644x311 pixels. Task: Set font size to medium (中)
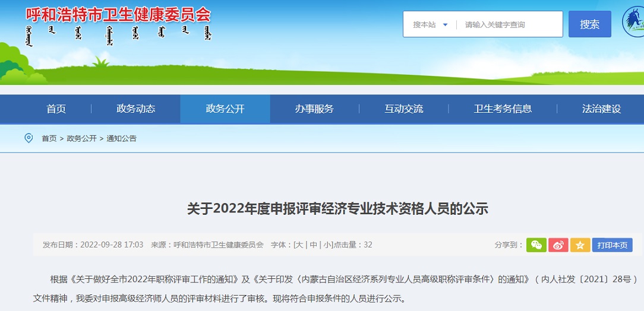click(312, 245)
